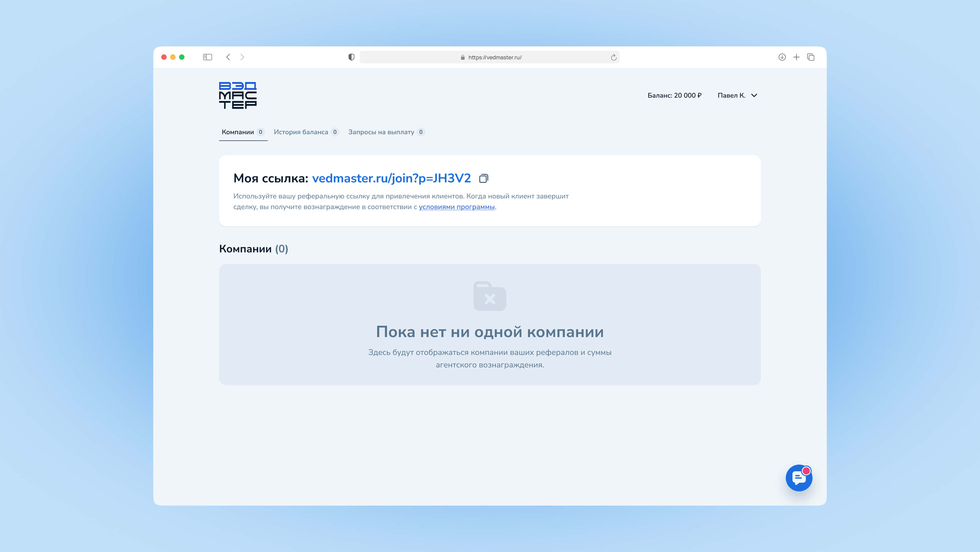980x552 pixels.
Task: Click the privacy shield icon
Action: [351, 57]
